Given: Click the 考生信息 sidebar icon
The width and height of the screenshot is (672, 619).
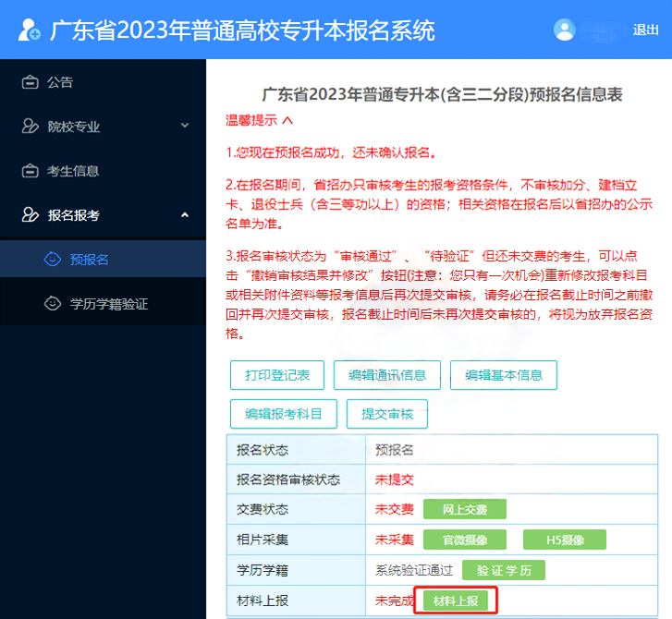Looking at the screenshot, I should pyautogui.click(x=30, y=171).
